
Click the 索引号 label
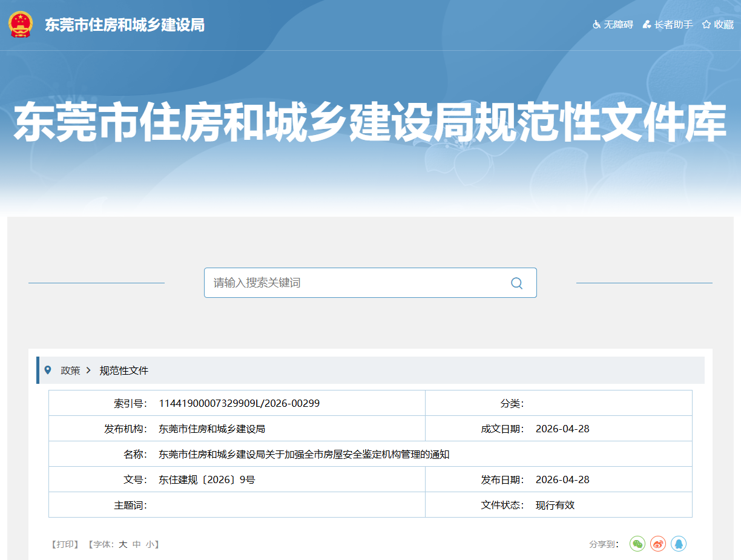tap(130, 403)
